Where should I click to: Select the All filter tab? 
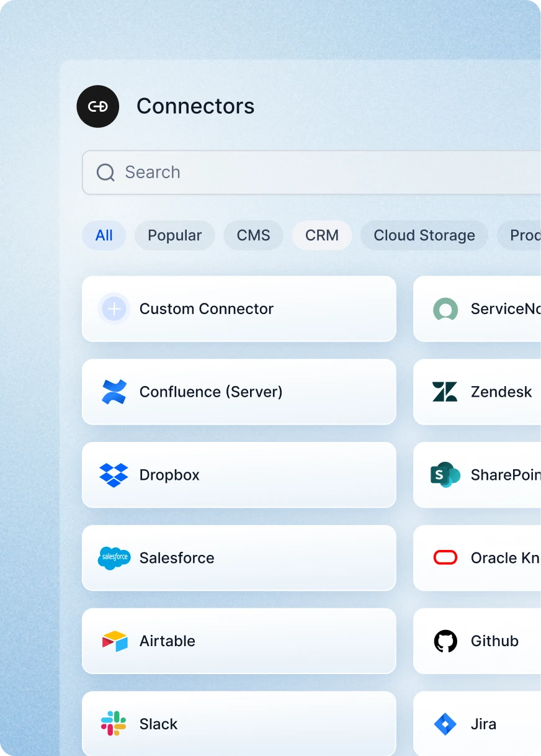104,236
